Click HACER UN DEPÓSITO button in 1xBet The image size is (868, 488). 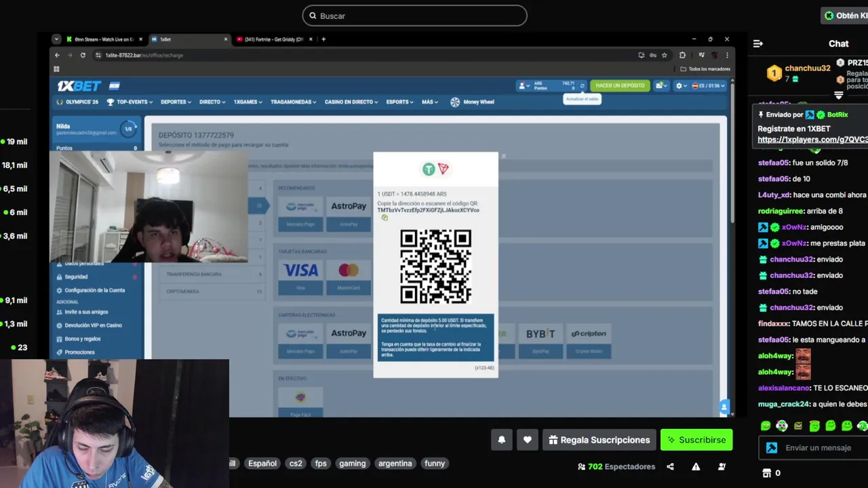coord(620,85)
